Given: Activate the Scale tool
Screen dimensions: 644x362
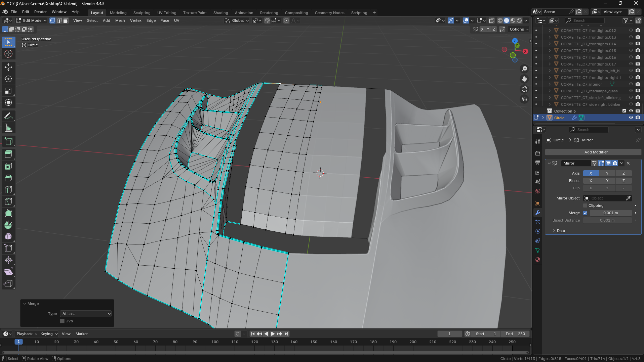Looking at the screenshot, I should (x=8, y=91).
